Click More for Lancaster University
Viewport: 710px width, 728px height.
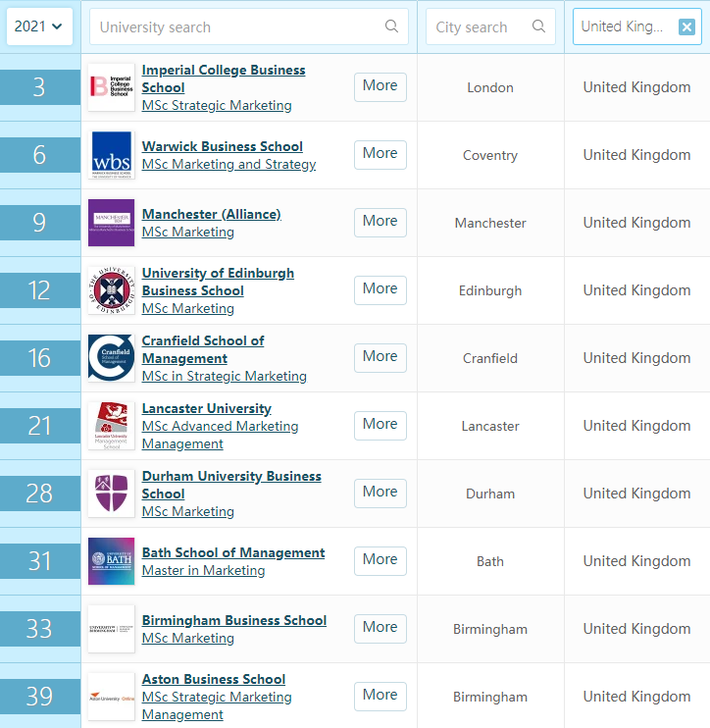click(380, 426)
